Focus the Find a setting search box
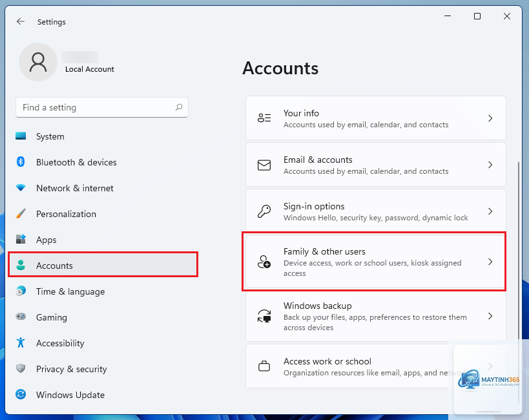 (102, 107)
